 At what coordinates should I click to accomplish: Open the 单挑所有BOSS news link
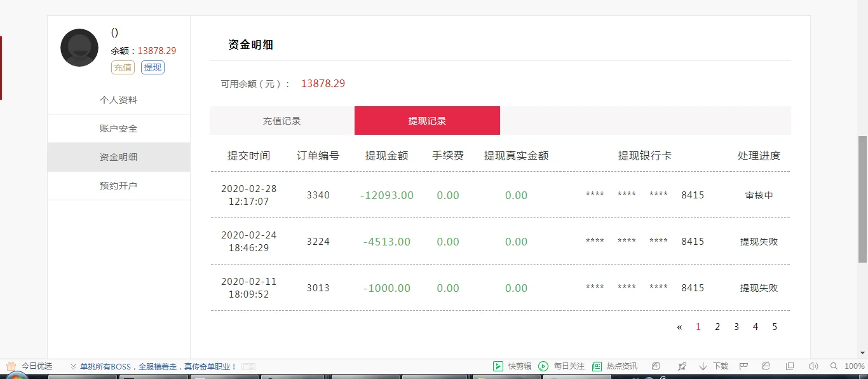(x=158, y=367)
